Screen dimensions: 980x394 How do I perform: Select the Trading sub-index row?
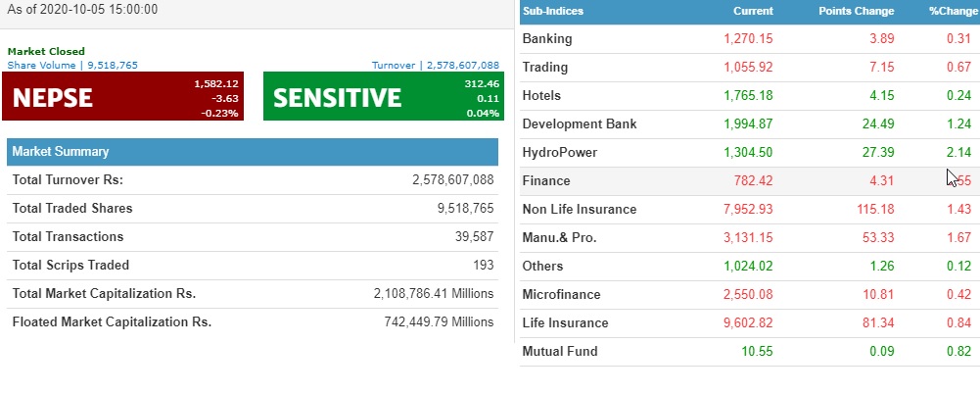749,67
